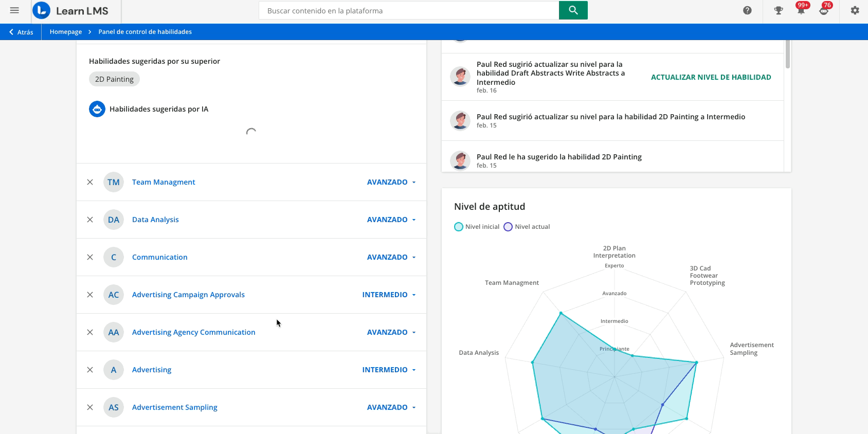Screen dimensions: 868x434
Task: Go back using the Atrás button
Action: point(21,32)
